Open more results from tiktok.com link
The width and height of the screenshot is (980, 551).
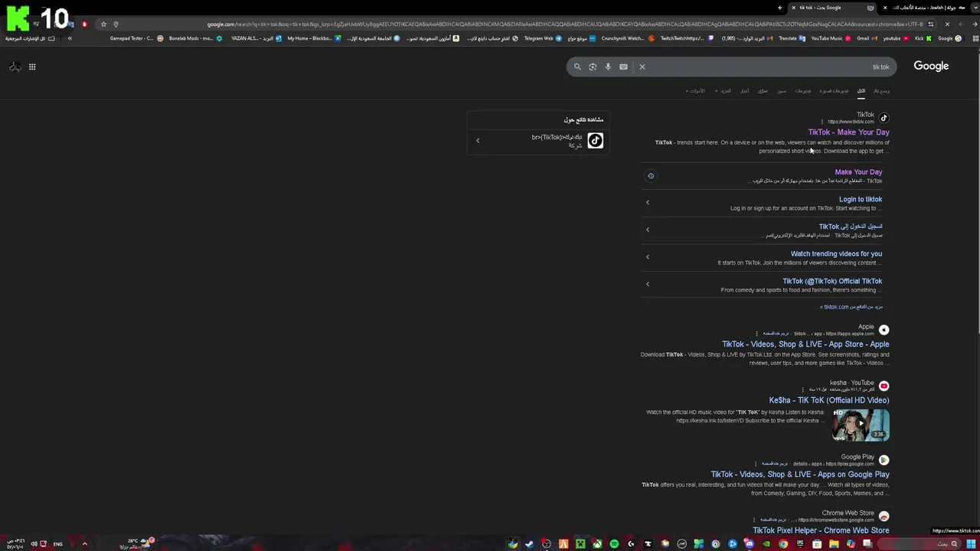pos(851,307)
